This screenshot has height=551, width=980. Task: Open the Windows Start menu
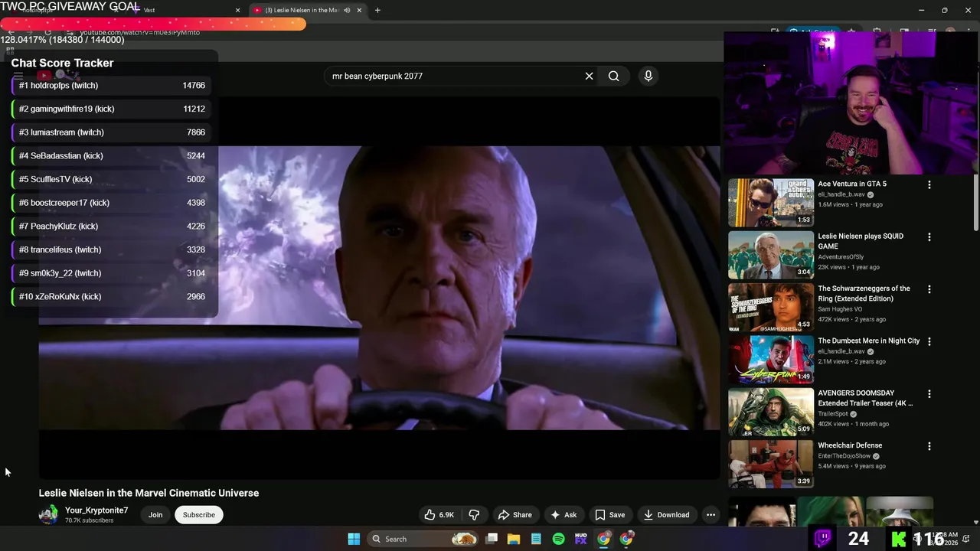coord(354,539)
